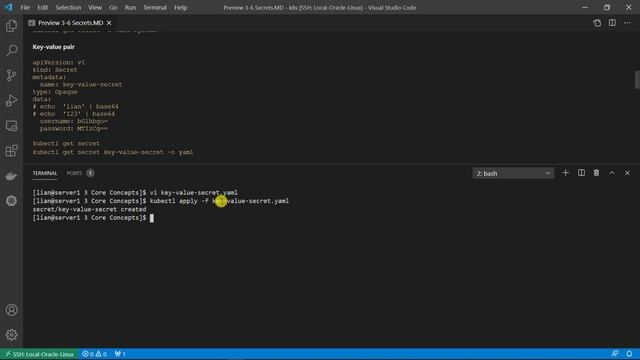
Task: Kill the terminal with trash icon
Action: [x=596, y=173]
